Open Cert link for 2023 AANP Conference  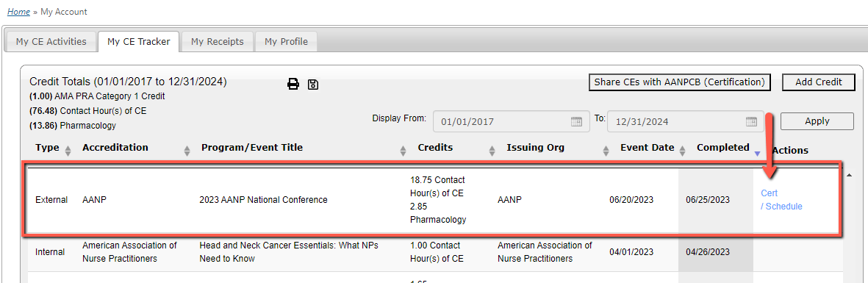(770, 193)
